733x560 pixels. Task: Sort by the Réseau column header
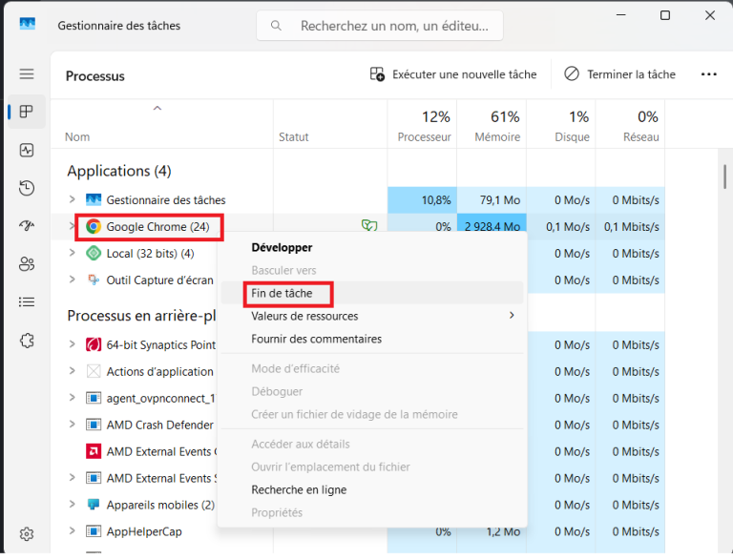630,124
